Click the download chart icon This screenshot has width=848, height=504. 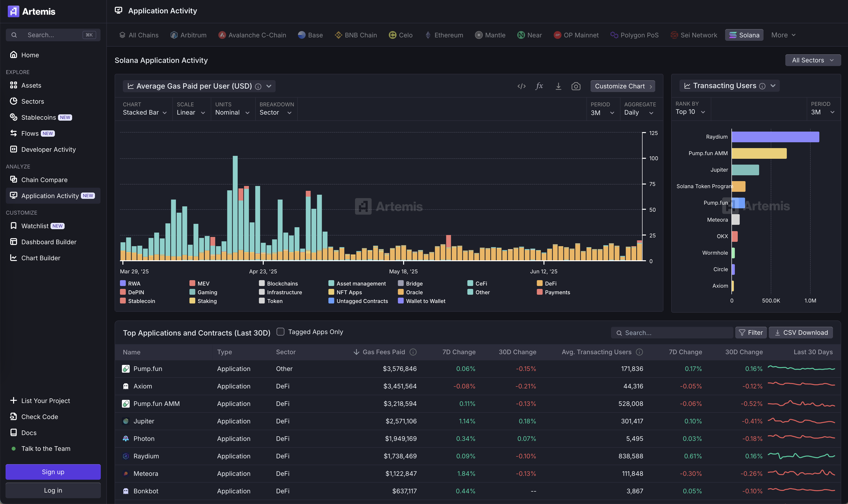click(558, 86)
